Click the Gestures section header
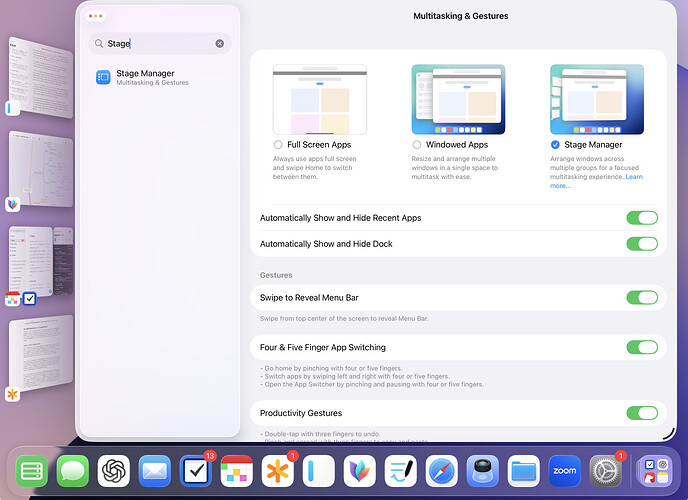The width and height of the screenshot is (688, 500). pyautogui.click(x=276, y=275)
